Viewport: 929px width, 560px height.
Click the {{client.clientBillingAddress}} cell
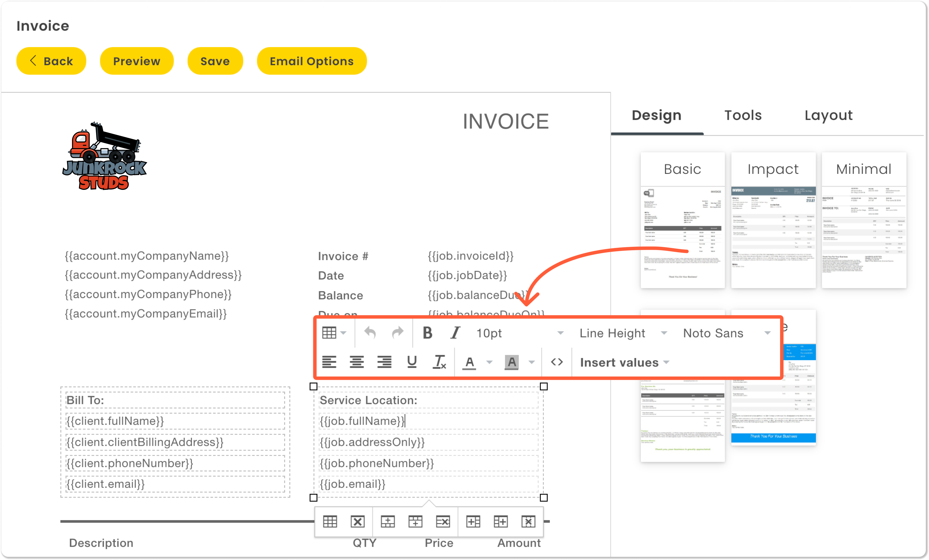coord(175,442)
